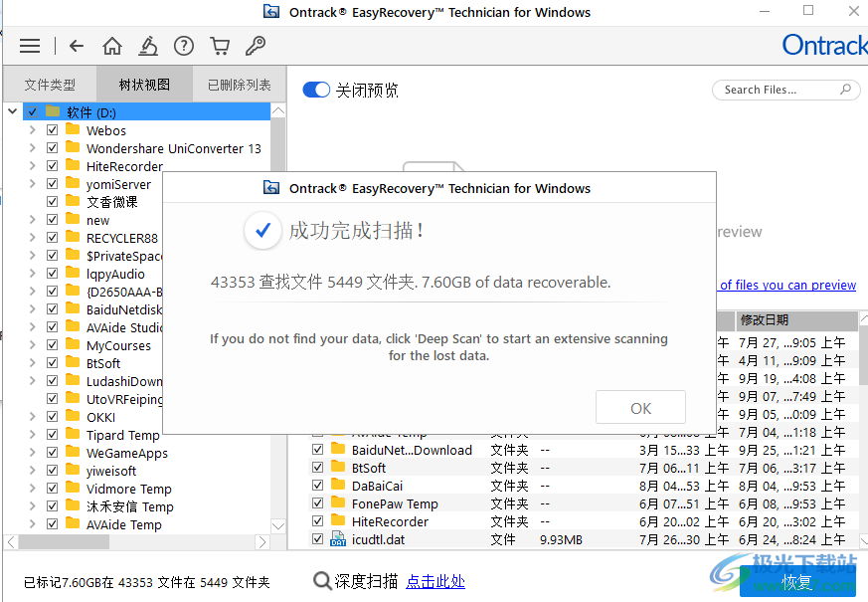Expand the Tipard Temp tree node

32,435
